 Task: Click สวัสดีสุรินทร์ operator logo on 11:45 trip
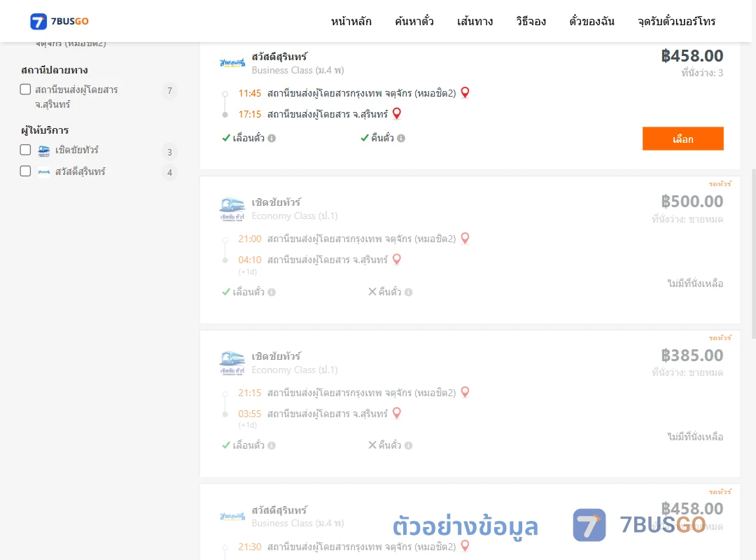coord(232,63)
